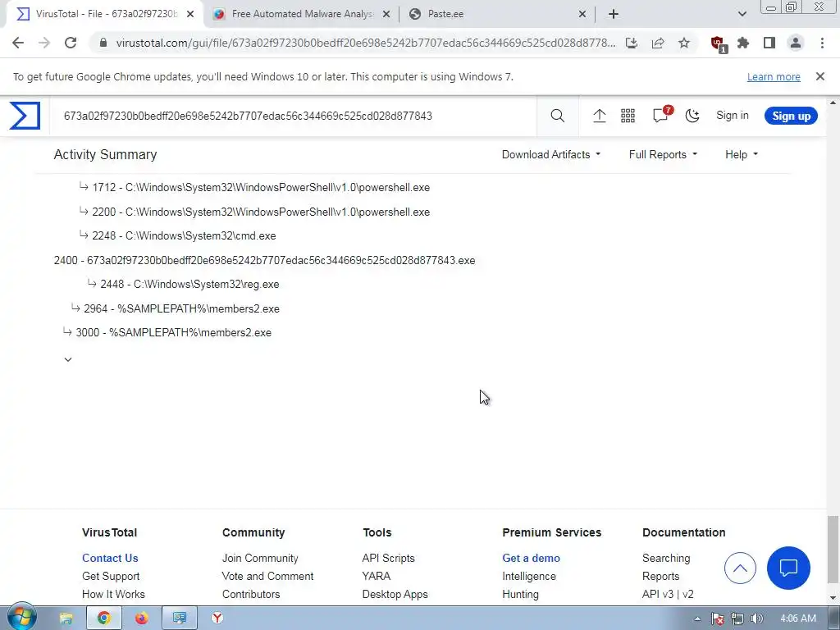Image resolution: width=840 pixels, height=630 pixels.
Task: Open Chrome three-dot menu
Action: [822, 43]
